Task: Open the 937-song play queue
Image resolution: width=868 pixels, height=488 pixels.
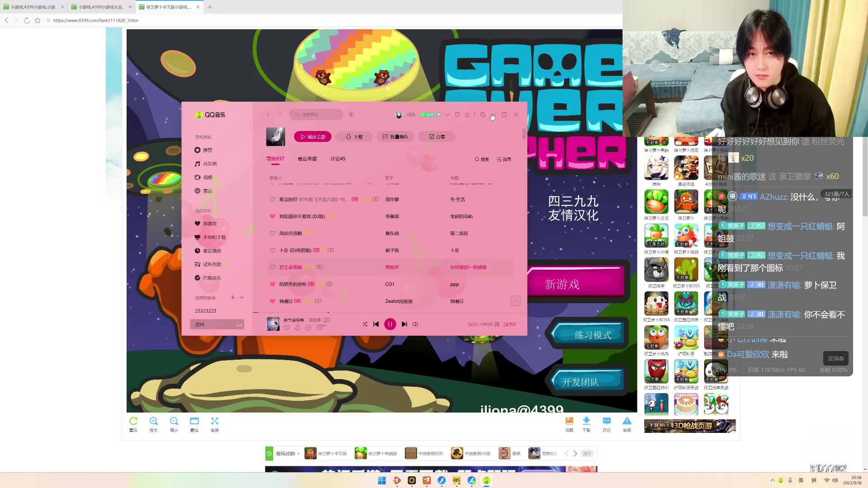Action: (509, 324)
